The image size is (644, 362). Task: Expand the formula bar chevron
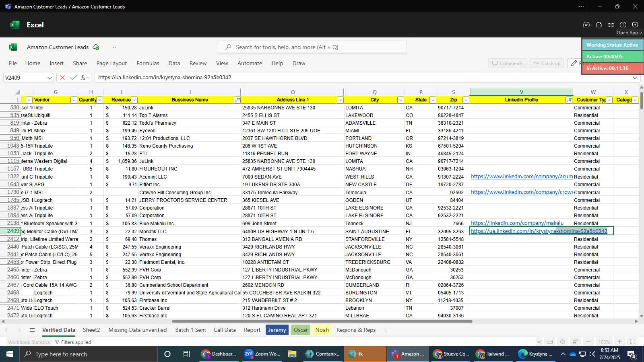635,78
